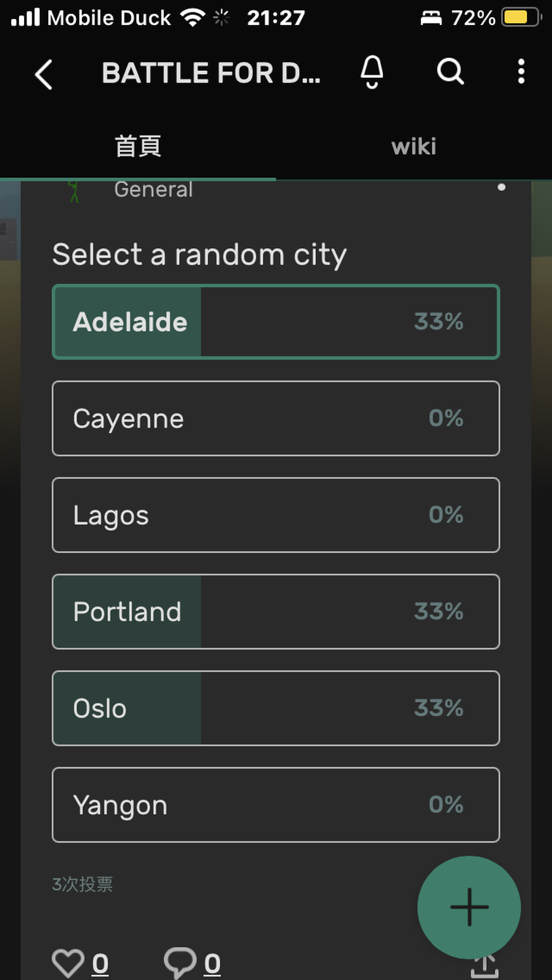This screenshot has width=552, height=980.
Task: Switch to the 首頁 tab
Action: click(138, 146)
